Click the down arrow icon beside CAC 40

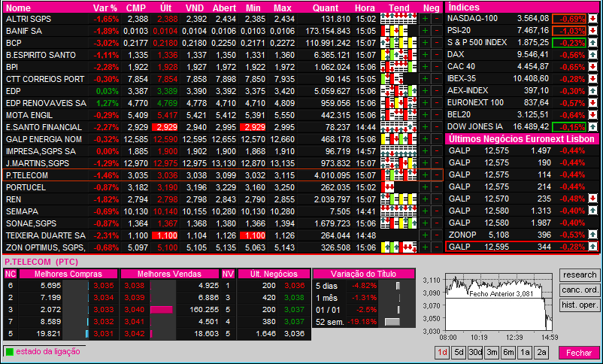coord(592,67)
